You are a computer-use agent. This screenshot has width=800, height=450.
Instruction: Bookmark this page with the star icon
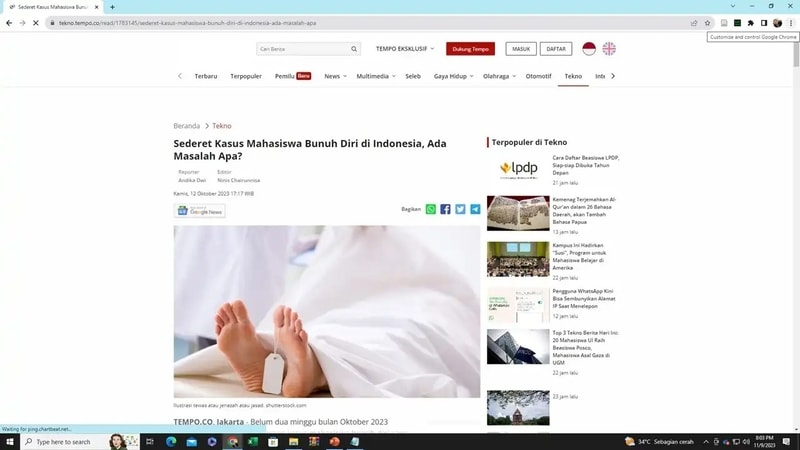pyautogui.click(x=707, y=23)
